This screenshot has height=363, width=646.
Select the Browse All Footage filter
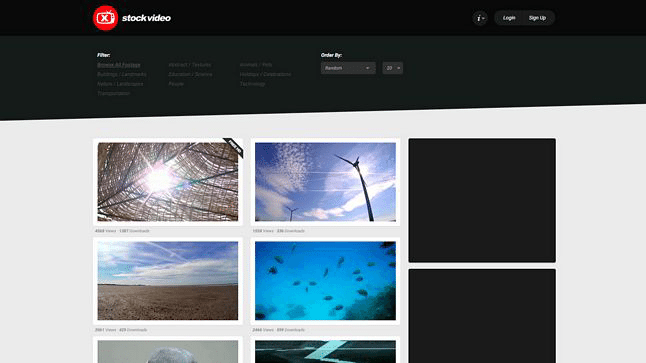coord(119,65)
